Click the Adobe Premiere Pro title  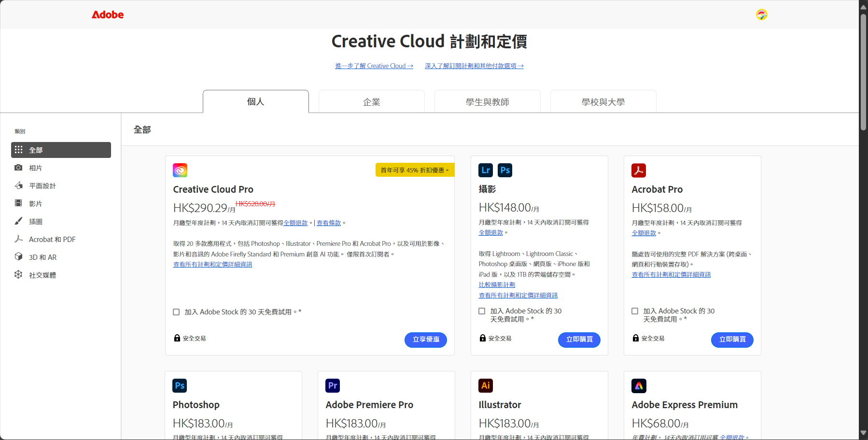point(369,405)
